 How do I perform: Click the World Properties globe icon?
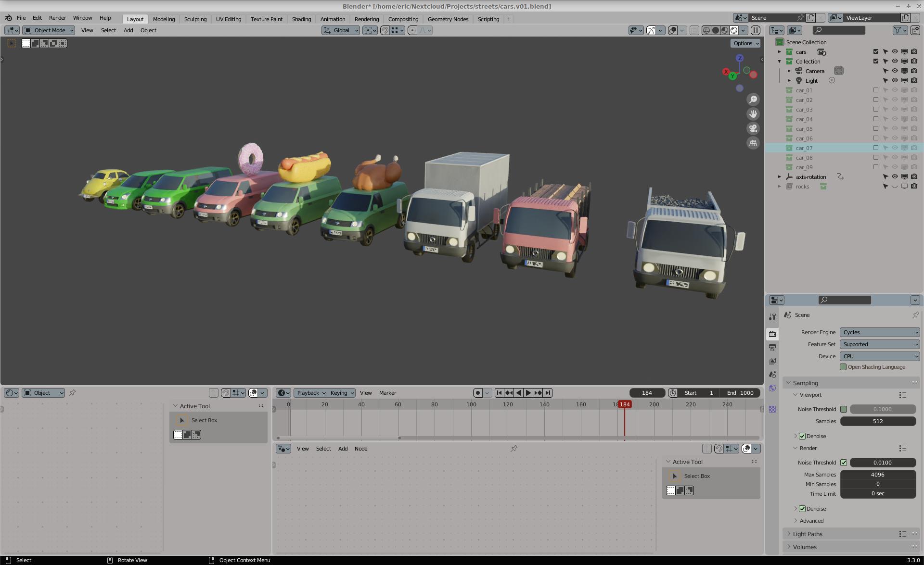coord(772,388)
